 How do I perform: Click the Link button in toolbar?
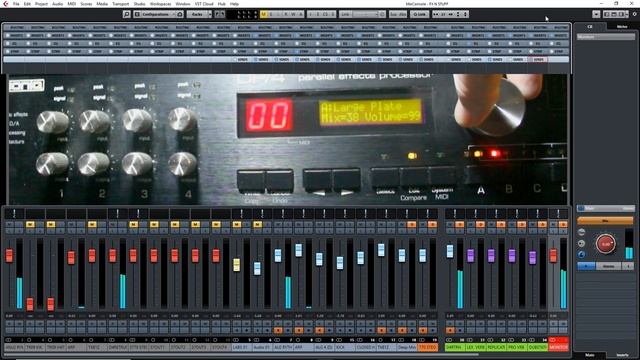coord(345,14)
